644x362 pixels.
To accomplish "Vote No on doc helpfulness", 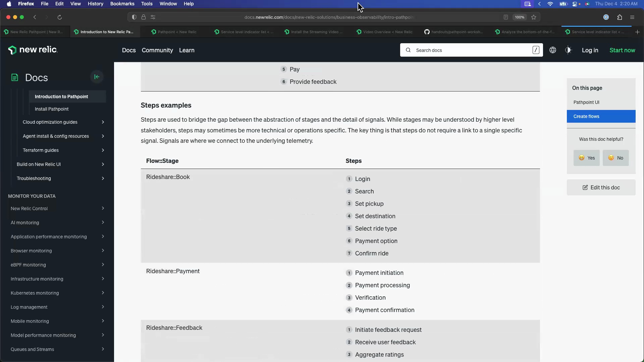I will (615, 158).
